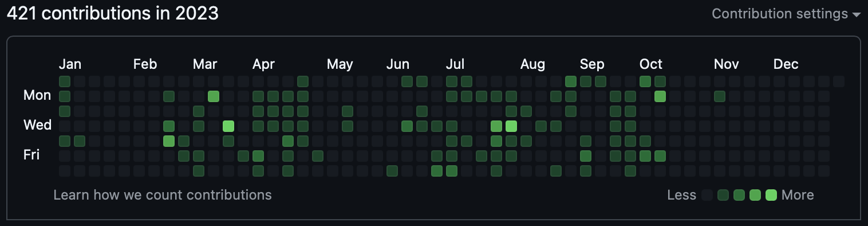Click the Jun month label
The image size is (868, 226).
(398, 64)
